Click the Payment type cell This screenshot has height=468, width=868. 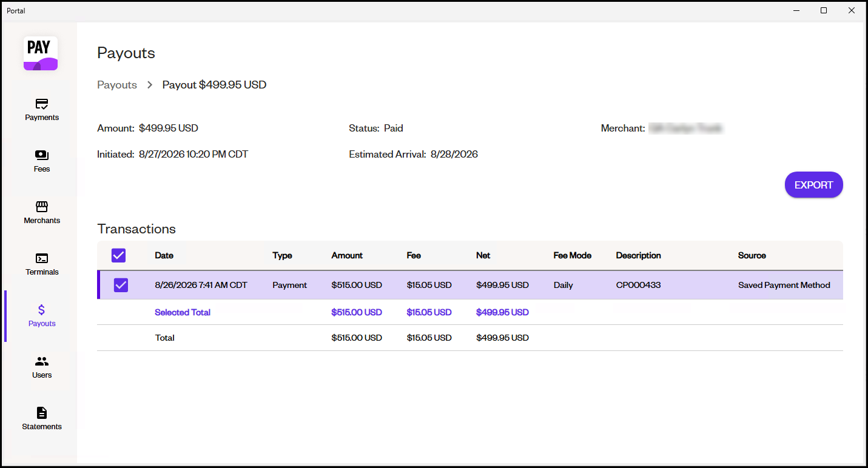(x=289, y=285)
